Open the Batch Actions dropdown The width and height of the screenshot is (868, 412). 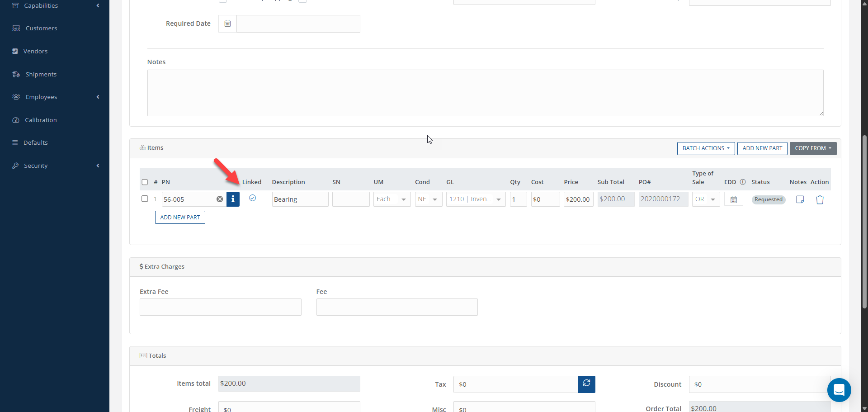coord(706,148)
